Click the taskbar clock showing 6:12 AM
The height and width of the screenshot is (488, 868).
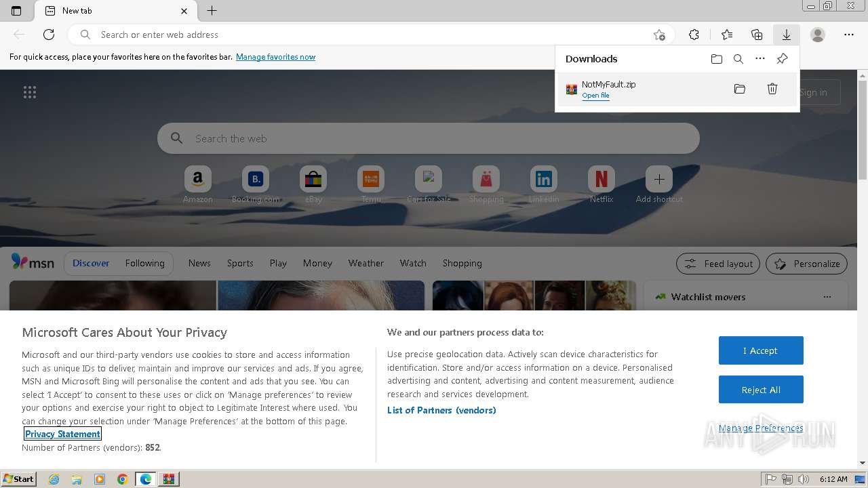tap(833, 479)
